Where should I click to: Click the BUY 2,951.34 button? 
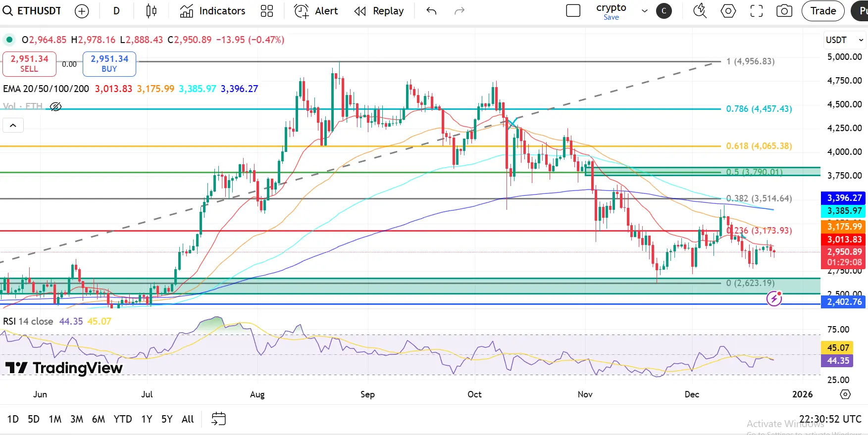coord(109,64)
